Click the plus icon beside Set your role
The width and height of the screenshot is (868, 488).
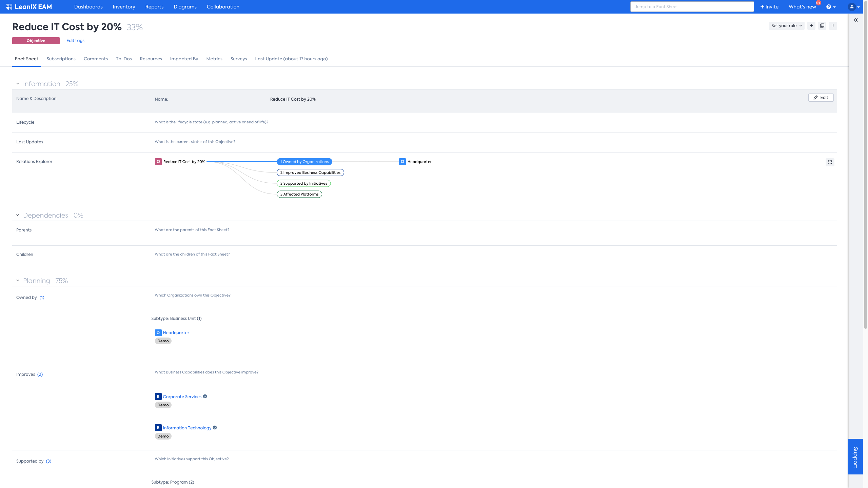point(811,26)
